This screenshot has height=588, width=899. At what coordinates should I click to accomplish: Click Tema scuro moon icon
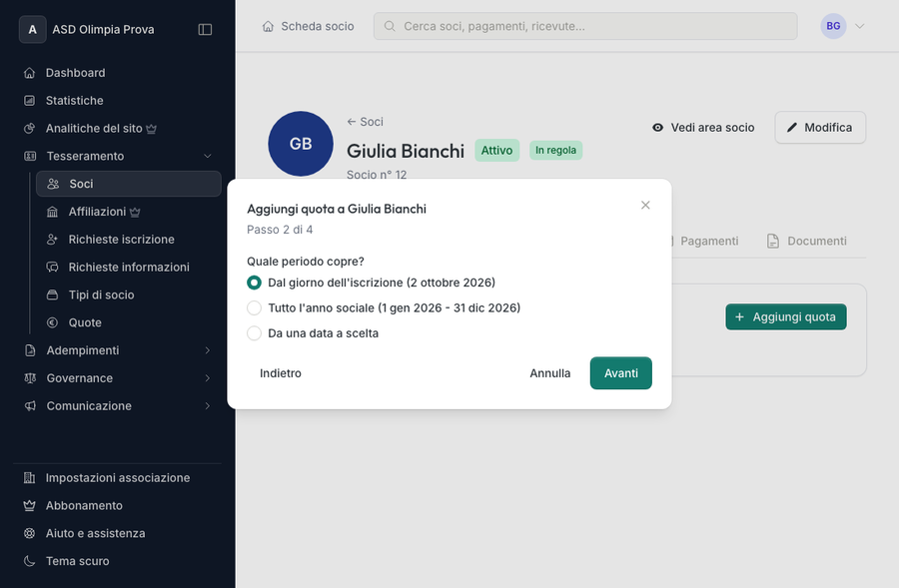(29, 561)
